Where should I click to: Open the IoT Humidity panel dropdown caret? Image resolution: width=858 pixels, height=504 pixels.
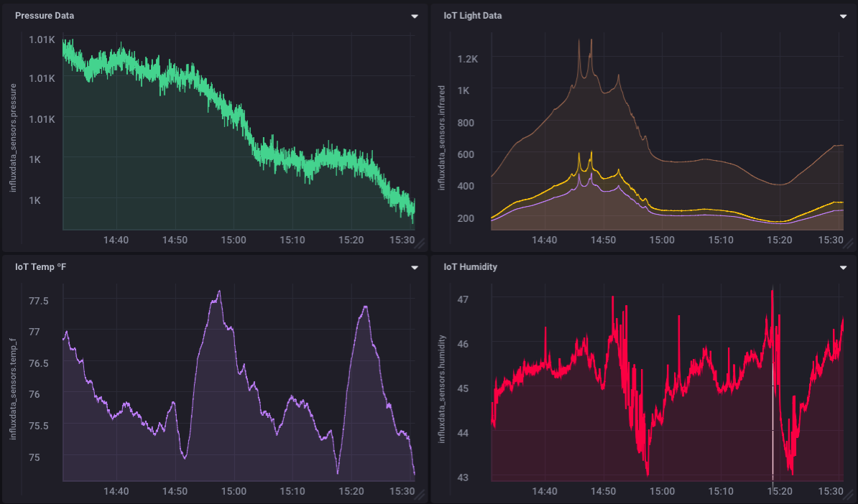[843, 267]
